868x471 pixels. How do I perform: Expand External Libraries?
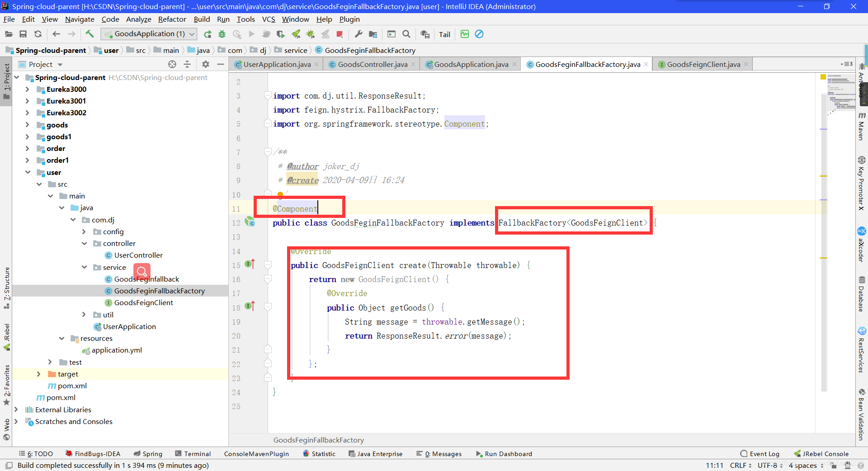click(16, 410)
